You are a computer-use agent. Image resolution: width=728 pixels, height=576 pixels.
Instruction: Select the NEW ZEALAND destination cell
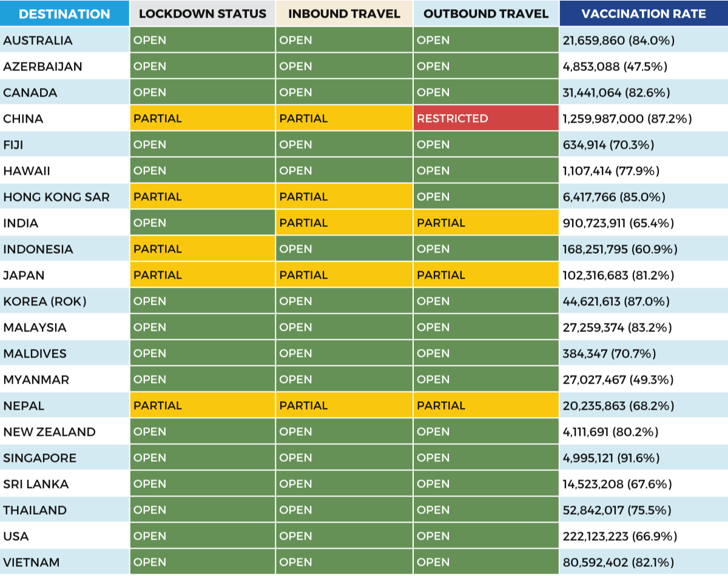(64, 432)
